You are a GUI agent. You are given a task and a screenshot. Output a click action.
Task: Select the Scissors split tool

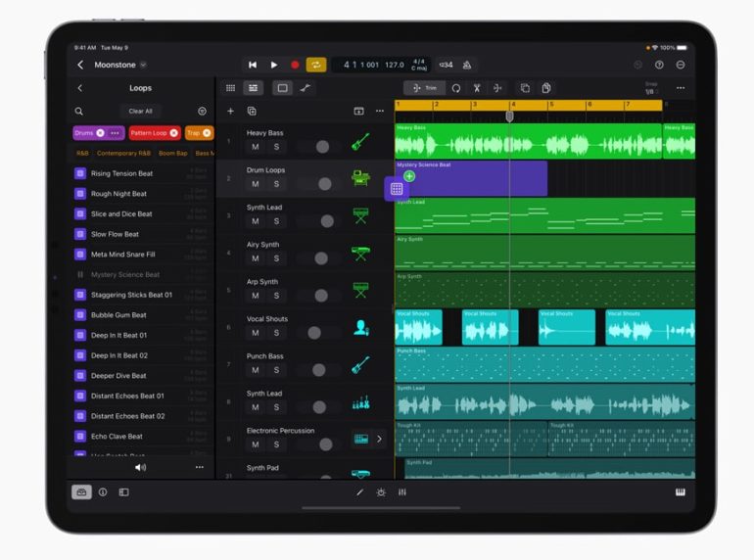[477, 88]
